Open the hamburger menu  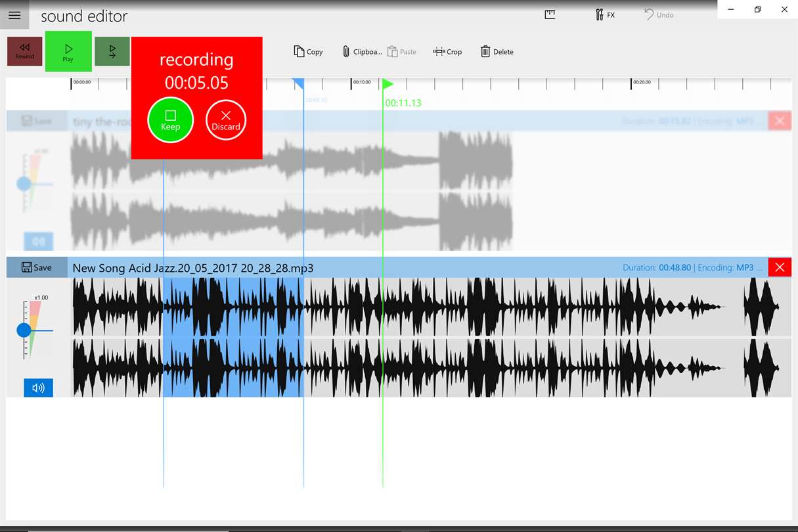tap(14, 15)
